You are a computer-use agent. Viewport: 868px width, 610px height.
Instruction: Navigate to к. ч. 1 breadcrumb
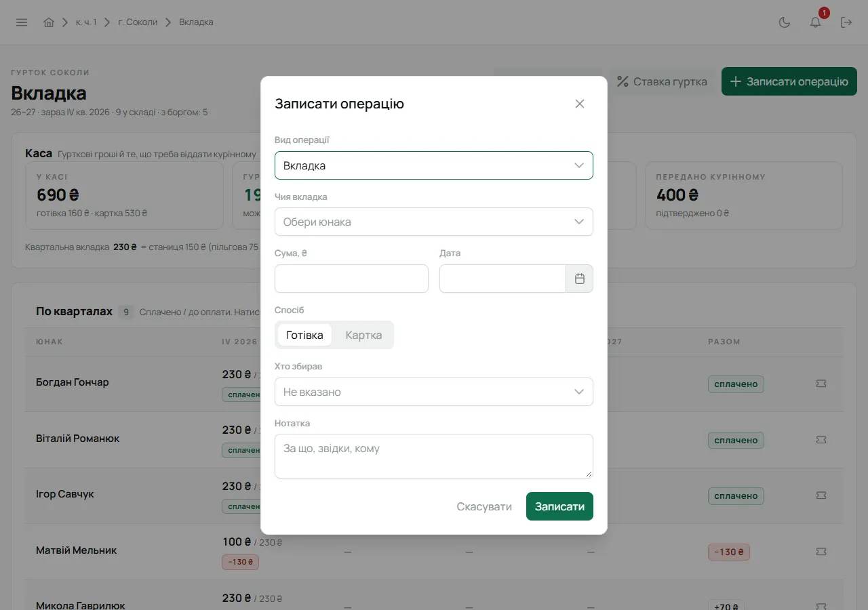(86, 22)
